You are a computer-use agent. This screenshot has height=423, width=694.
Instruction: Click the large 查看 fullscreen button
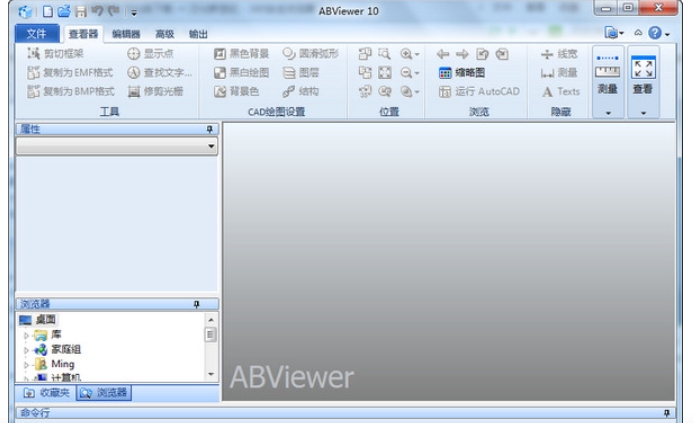[643, 74]
